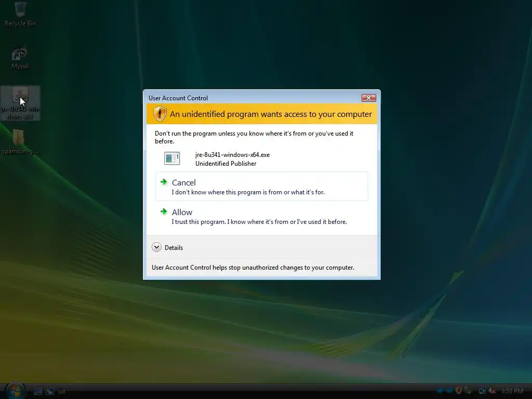
Task: Click the muted volume icon in the system tray
Action: tap(491, 391)
